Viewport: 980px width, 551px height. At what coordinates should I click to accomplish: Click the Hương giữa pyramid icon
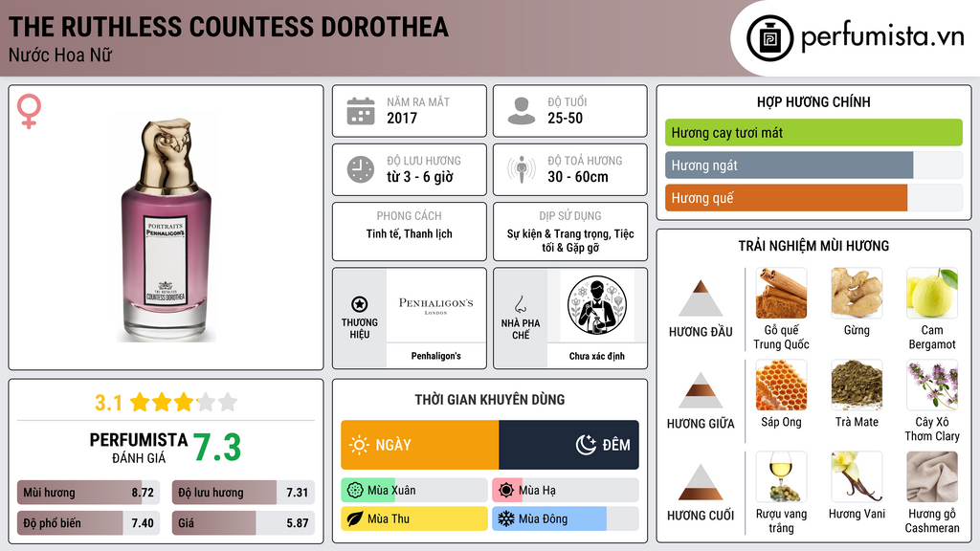(x=700, y=390)
